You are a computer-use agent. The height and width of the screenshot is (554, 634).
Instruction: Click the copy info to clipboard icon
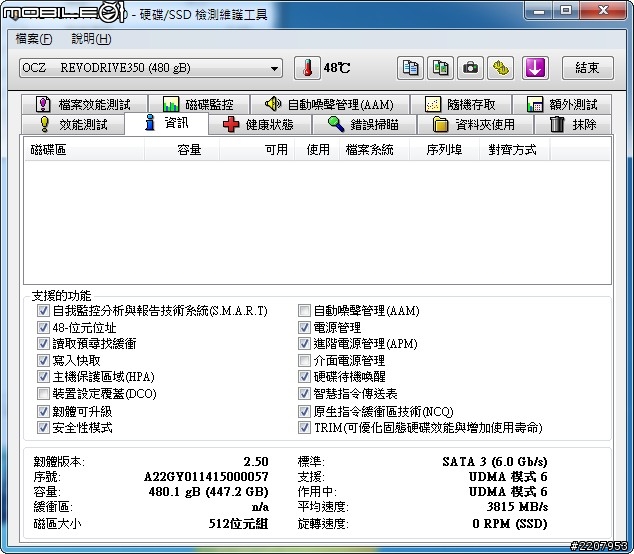(410, 68)
